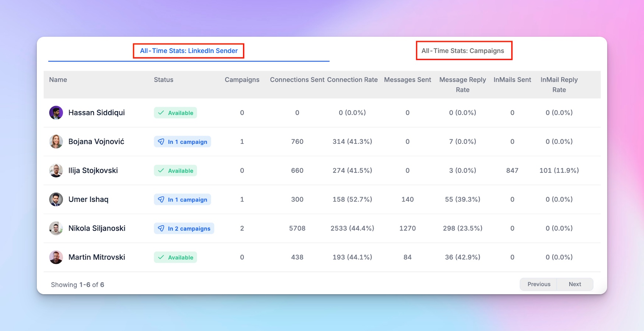Click the Connection Rate column header

[x=352, y=80]
